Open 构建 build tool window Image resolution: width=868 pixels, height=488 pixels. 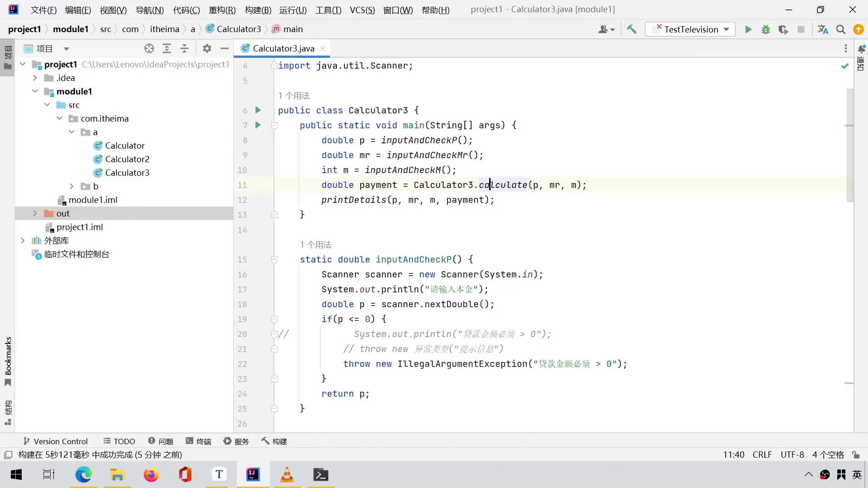click(x=274, y=441)
